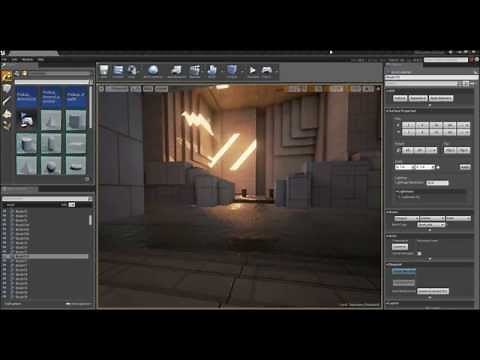The height and width of the screenshot is (360, 480).
Task: Open View Options at World Outliner bottom
Action: click(x=79, y=304)
